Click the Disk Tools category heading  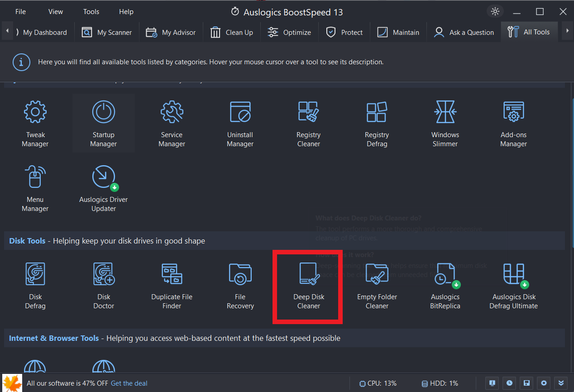[28, 241]
